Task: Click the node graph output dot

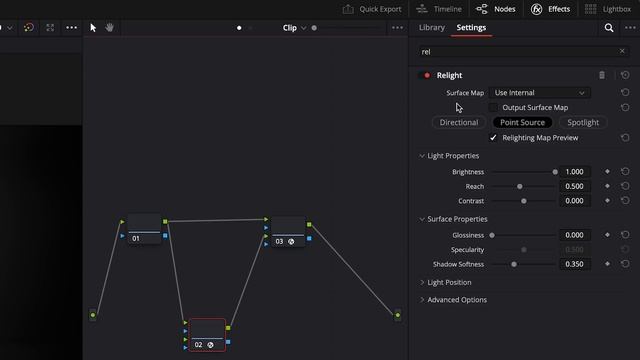Action: (x=398, y=315)
